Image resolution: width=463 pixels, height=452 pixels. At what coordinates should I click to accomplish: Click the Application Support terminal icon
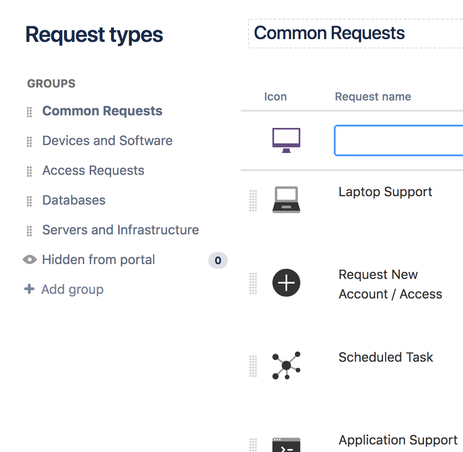pos(286,445)
